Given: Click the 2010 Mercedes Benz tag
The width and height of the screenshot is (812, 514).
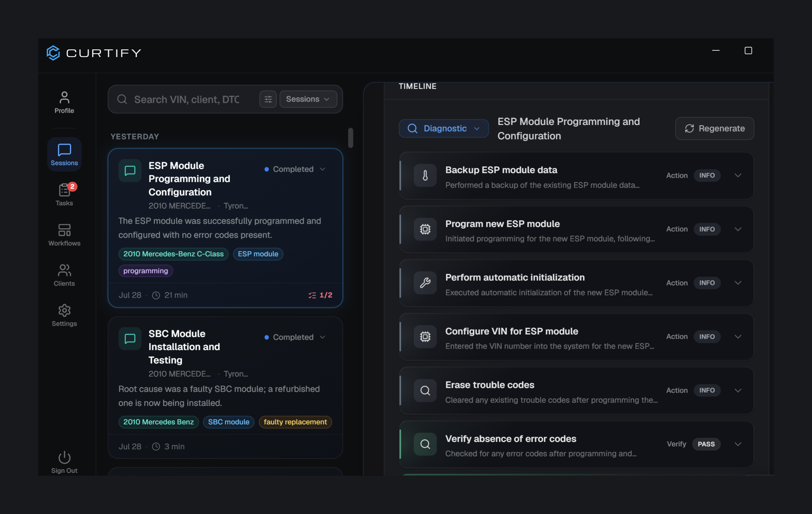Looking at the screenshot, I should pos(158,422).
